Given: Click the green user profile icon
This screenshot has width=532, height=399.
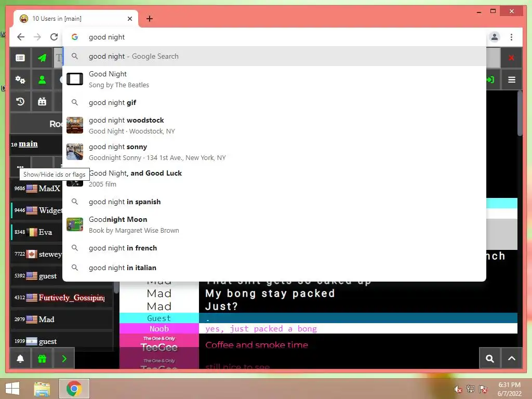Looking at the screenshot, I should pos(42,79).
